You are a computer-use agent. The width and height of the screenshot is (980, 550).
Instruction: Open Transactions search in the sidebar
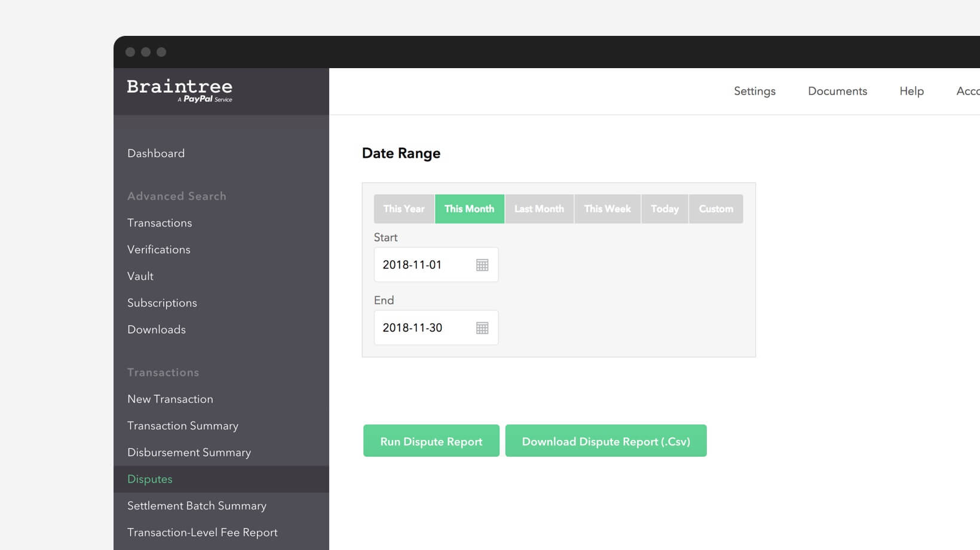click(x=160, y=222)
